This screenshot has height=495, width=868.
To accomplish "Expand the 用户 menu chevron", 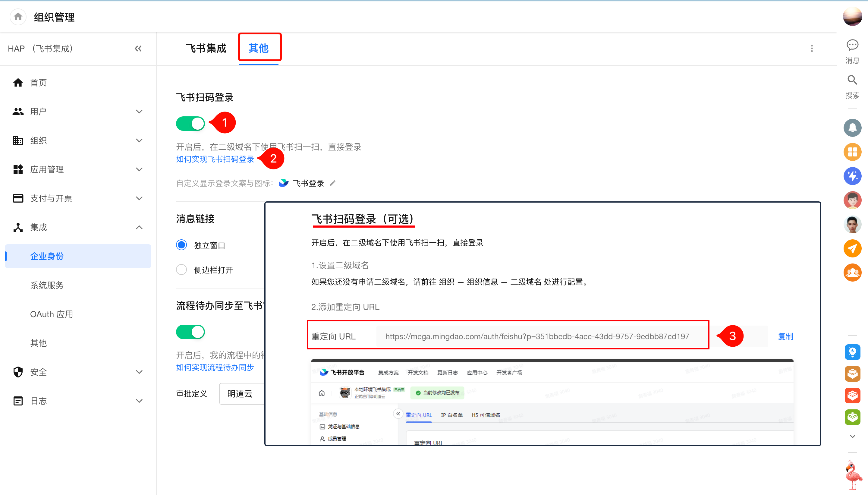I will [x=139, y=111].
